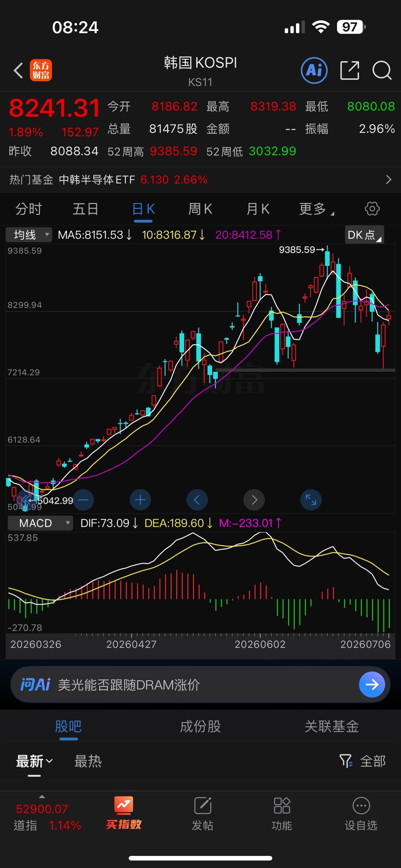Screen dimensions: 401x868
Task: Tap the M:-233.01 value
Action: [250, 523]
